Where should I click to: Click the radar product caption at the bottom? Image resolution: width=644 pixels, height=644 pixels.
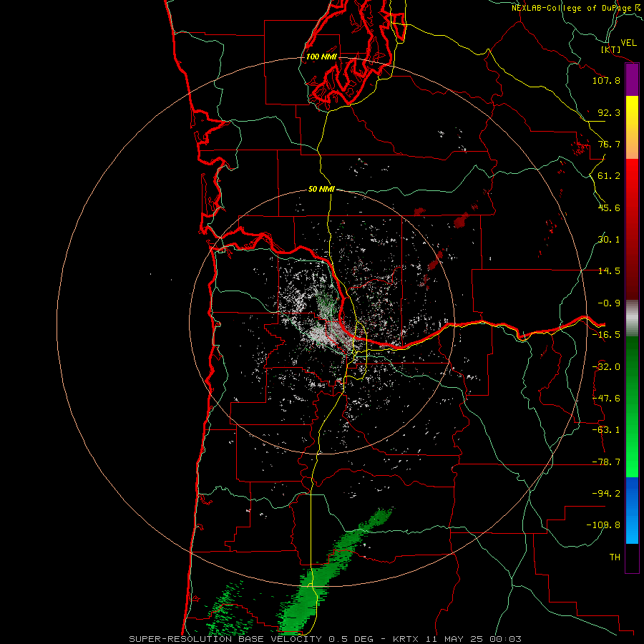326,639
